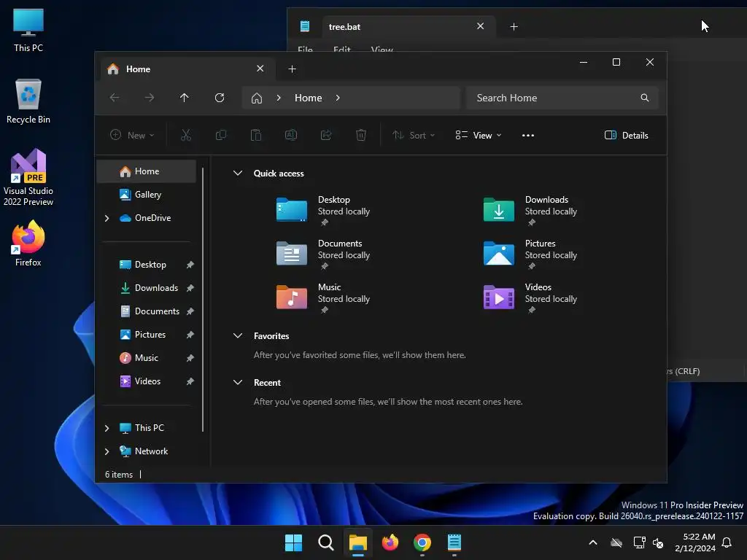This screenshot has height=560, width=747.
Task: Click the Chrome icon on the taskbar
Action: tap(422, 542)
